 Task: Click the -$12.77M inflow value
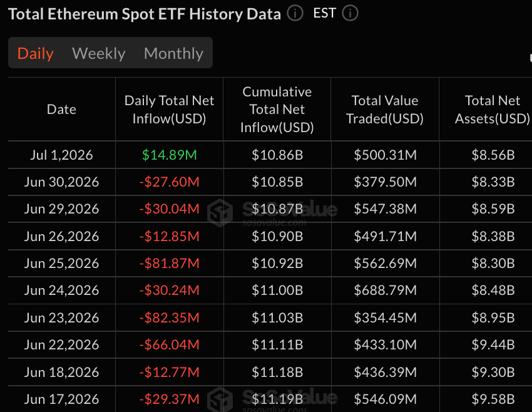[170, 373]
